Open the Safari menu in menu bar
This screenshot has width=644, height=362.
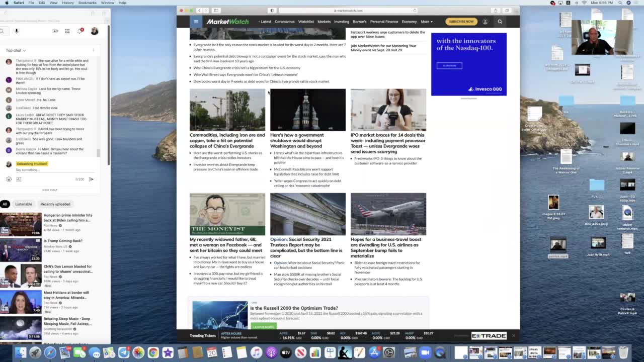19,3
